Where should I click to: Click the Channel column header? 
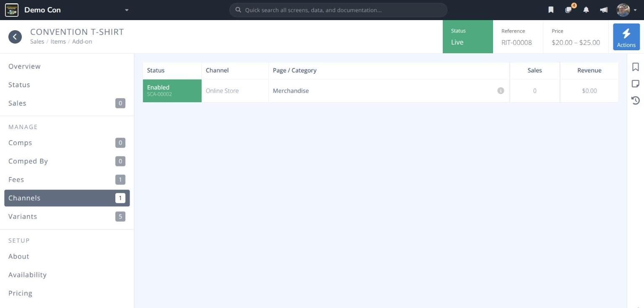point(235,70)
